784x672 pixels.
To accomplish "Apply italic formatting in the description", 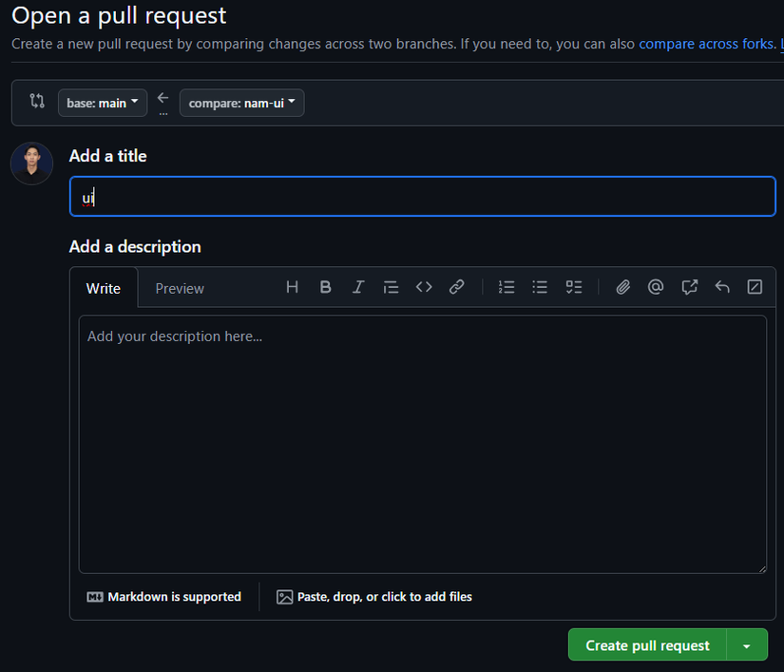I will tap(358, 287).
